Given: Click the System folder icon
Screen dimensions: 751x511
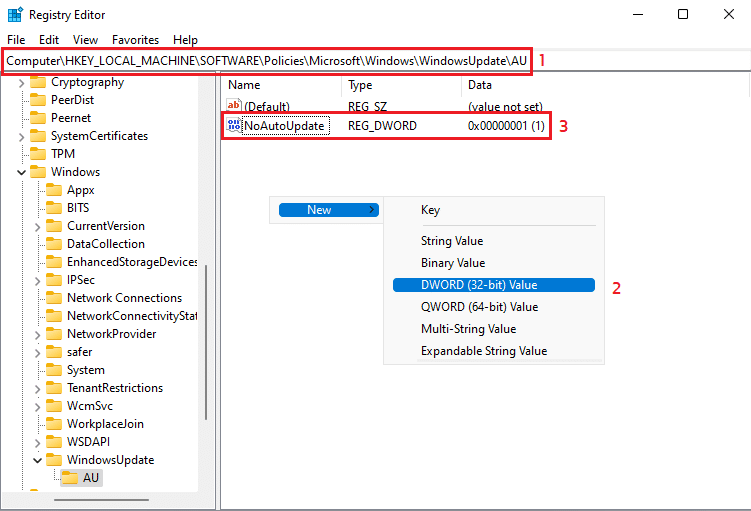Looking at the screenshot, I should tap(54, 370).
